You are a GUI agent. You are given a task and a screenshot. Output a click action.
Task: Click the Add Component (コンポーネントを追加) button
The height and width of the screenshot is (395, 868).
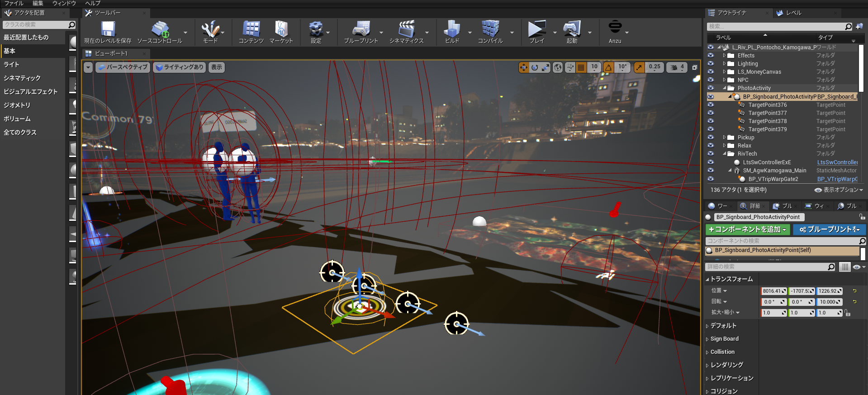pyautogui.click(x=747, y=229)
